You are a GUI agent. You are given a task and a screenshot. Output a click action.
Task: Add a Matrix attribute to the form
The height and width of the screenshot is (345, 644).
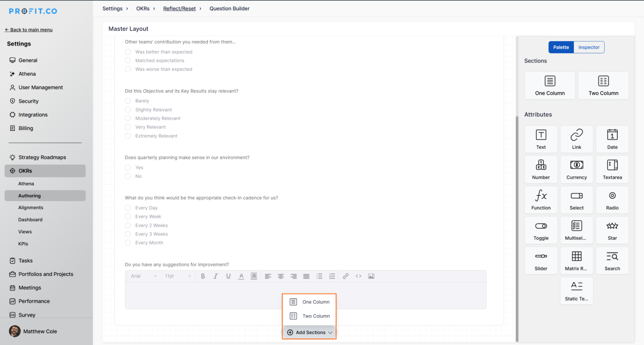coord(576,260)
